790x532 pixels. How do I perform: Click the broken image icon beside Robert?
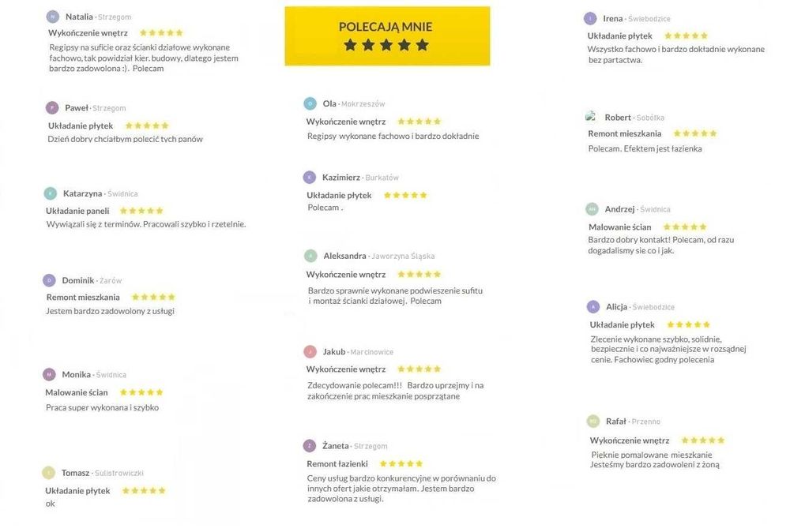click(x=591, y=117)
